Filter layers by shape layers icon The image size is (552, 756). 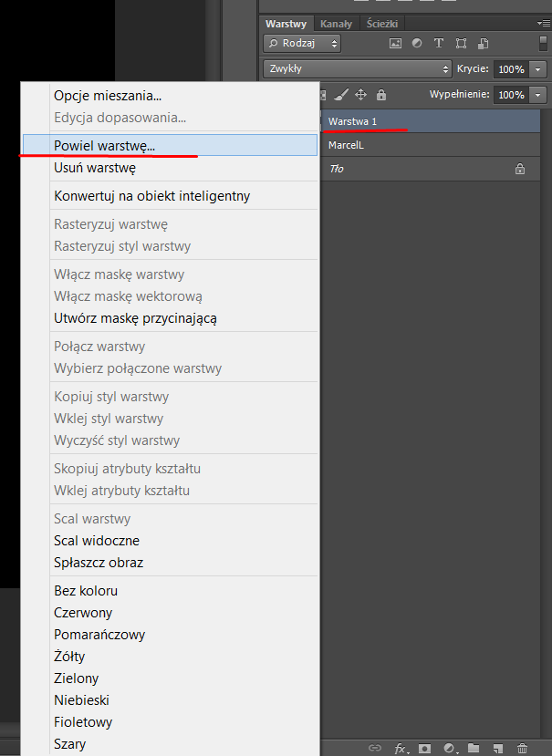[x=462, y=44]
